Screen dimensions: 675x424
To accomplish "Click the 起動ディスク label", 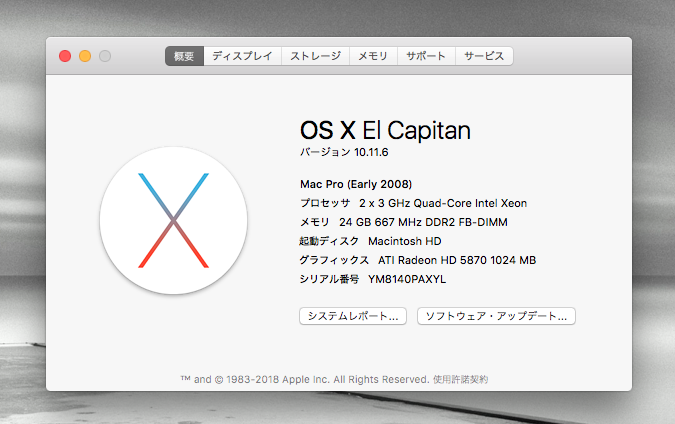I will pyautogui.click(x=329, y=241).
